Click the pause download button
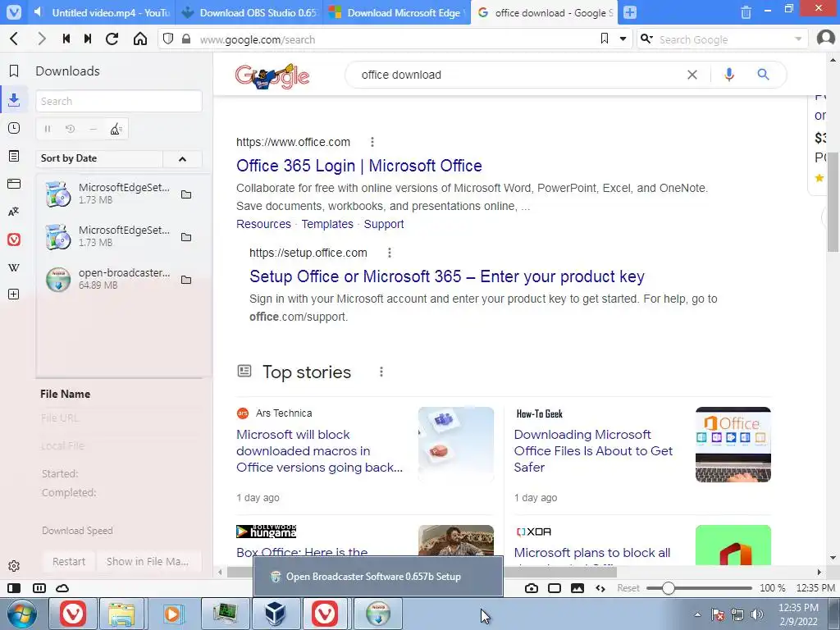Viewport: 840px width, 630px height. [48, 129]
